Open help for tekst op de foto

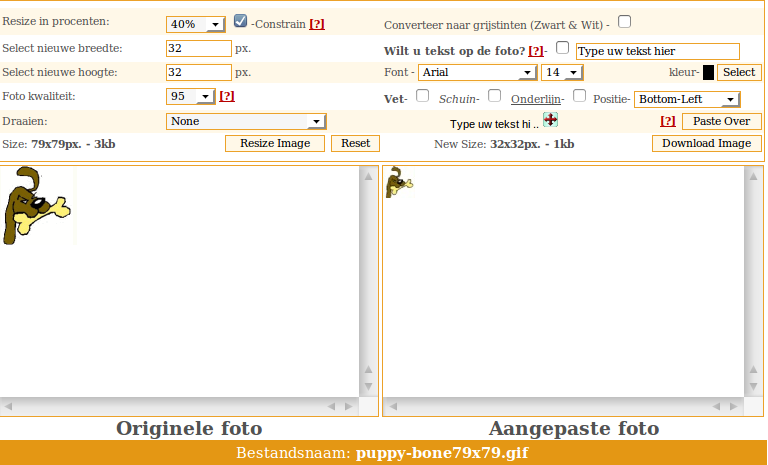click(x=536, y=51)
